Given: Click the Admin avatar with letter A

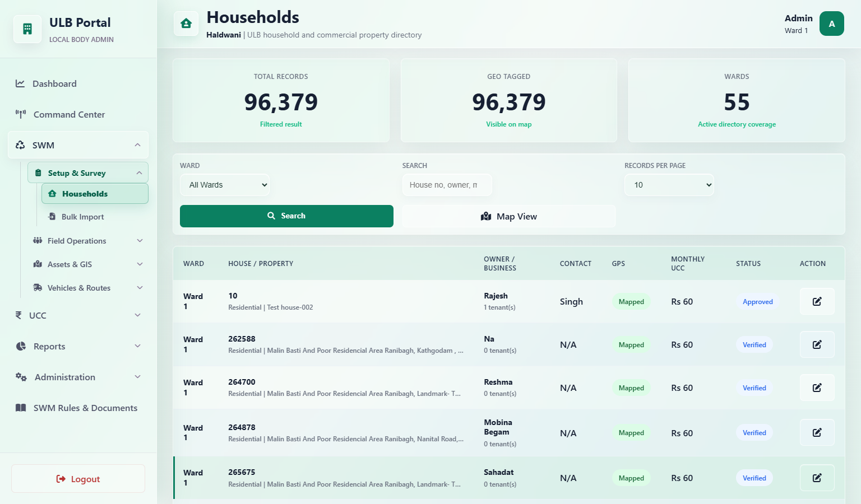Looking at the screenshot, I should [832, 24].
